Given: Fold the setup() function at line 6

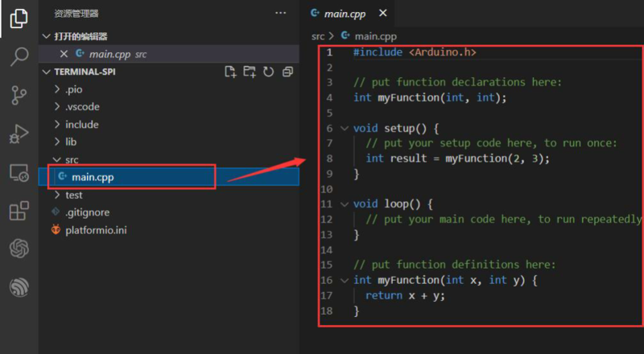Looking at the screenshot, I should [345, 129].
